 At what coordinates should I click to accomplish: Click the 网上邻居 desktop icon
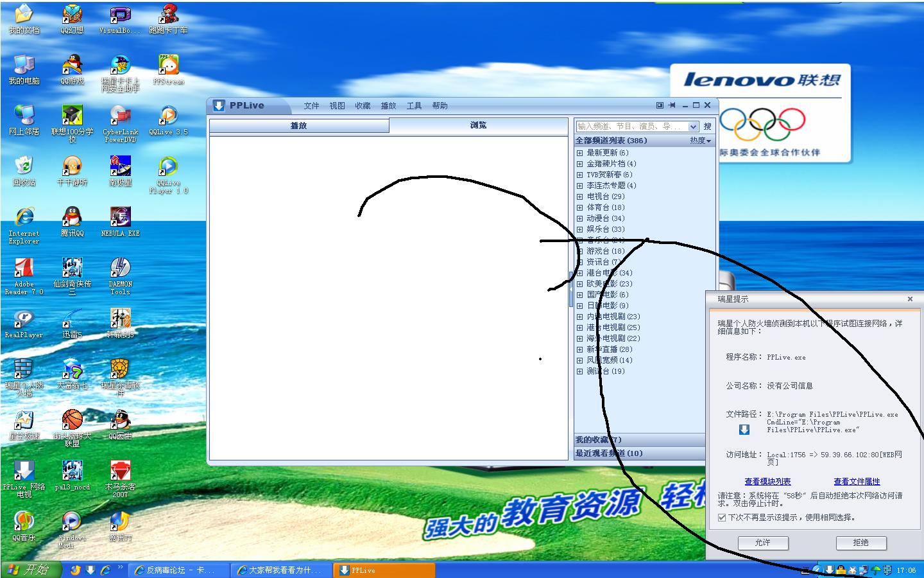point(24,121)
